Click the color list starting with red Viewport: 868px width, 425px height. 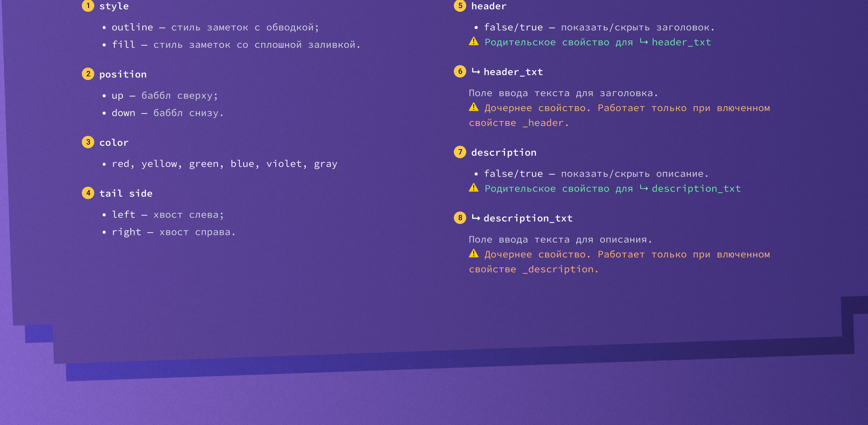224,164
